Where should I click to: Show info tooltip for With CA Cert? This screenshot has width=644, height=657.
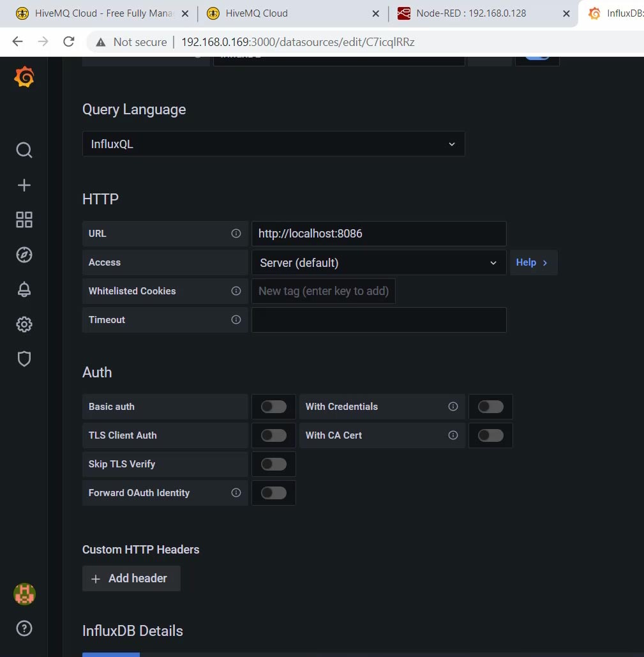pos(453,435)
